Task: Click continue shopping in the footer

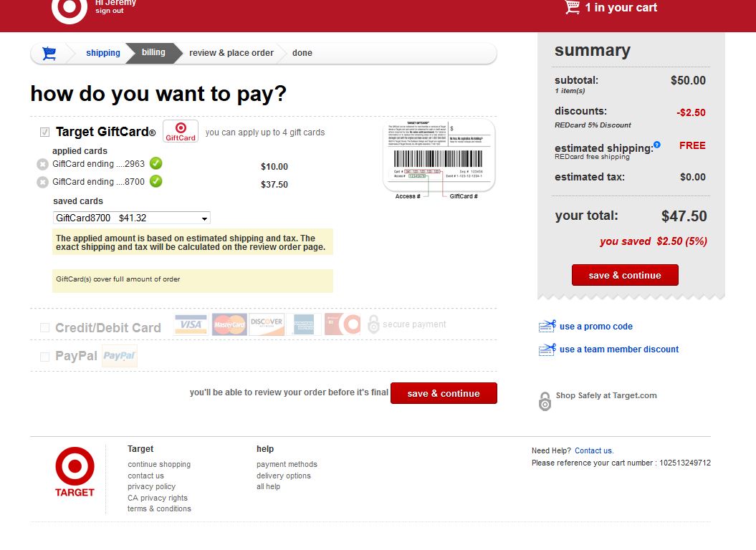Action: tap(159, 464)
